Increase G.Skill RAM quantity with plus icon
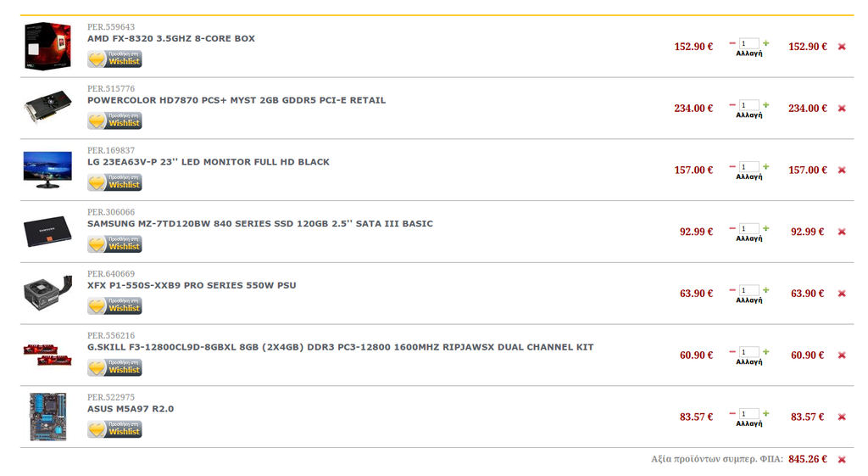Viewport: 868px width, 476px height. pos(766,351)
